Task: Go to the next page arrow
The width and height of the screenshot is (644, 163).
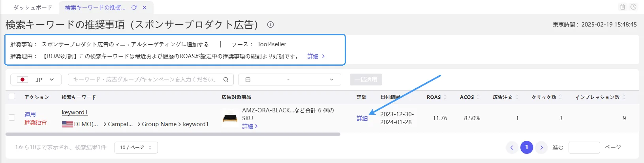Action: pyautogui.click(x=542, y=147)
